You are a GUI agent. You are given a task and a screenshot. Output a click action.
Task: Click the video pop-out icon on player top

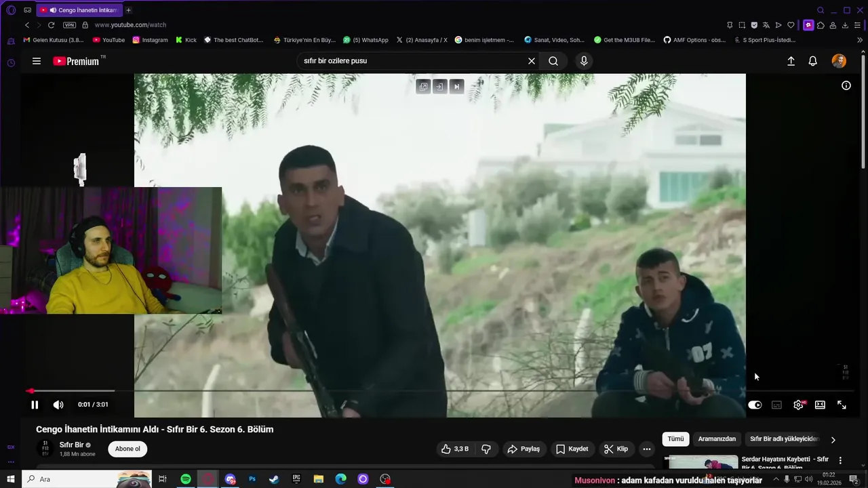point(423,87)
